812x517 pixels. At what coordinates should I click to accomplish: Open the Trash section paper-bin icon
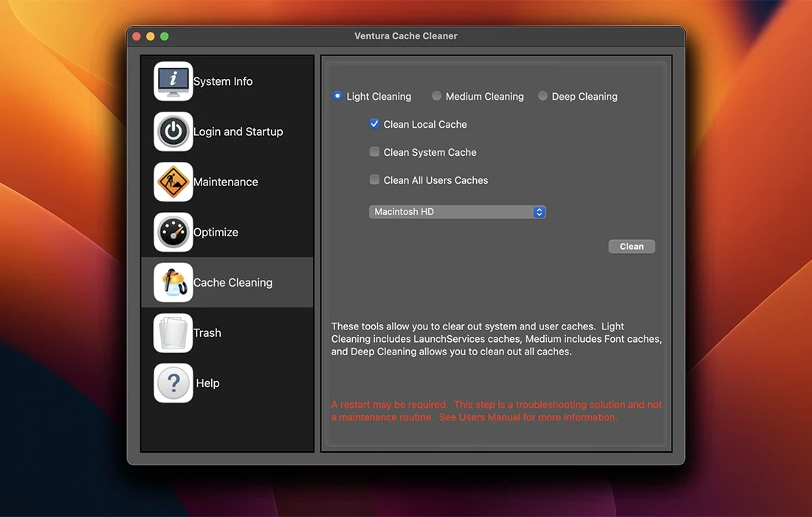pos(173,332)
